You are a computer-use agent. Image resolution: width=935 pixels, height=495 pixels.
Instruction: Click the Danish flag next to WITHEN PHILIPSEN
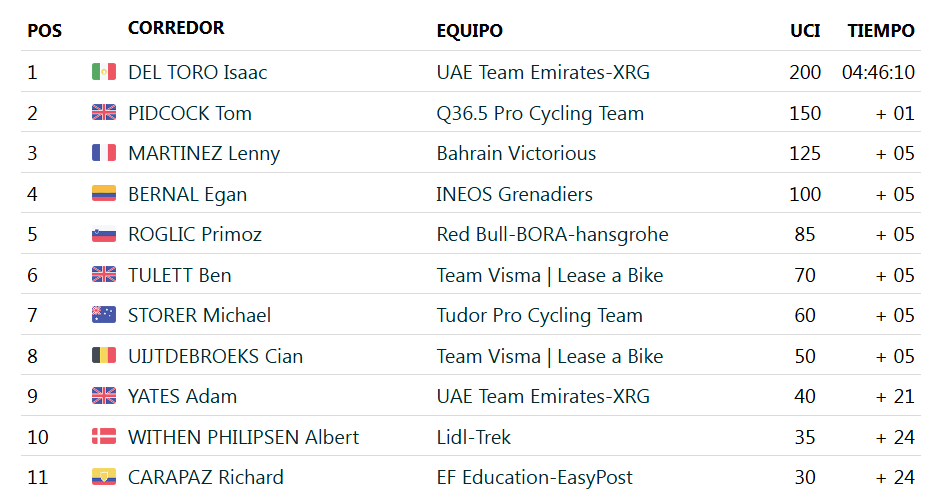(103, 437)
